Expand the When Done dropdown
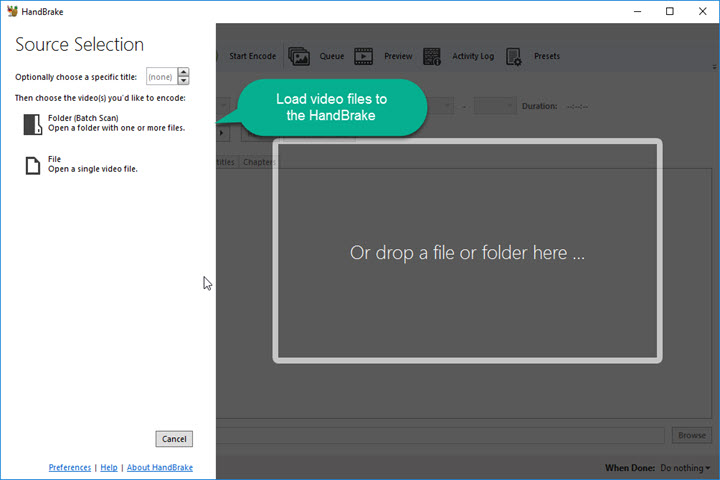 click(x=685, y=468)
